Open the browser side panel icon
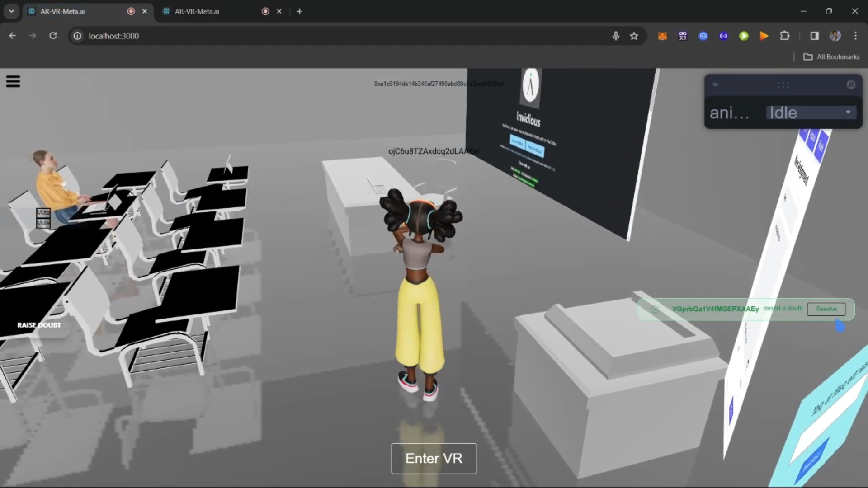The image size is (868, 488). 814,36
